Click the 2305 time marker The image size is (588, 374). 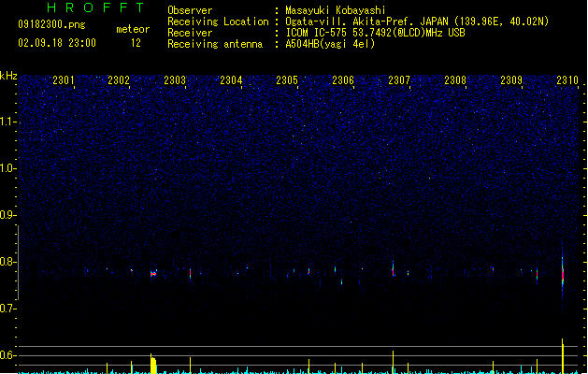point(287,79)
